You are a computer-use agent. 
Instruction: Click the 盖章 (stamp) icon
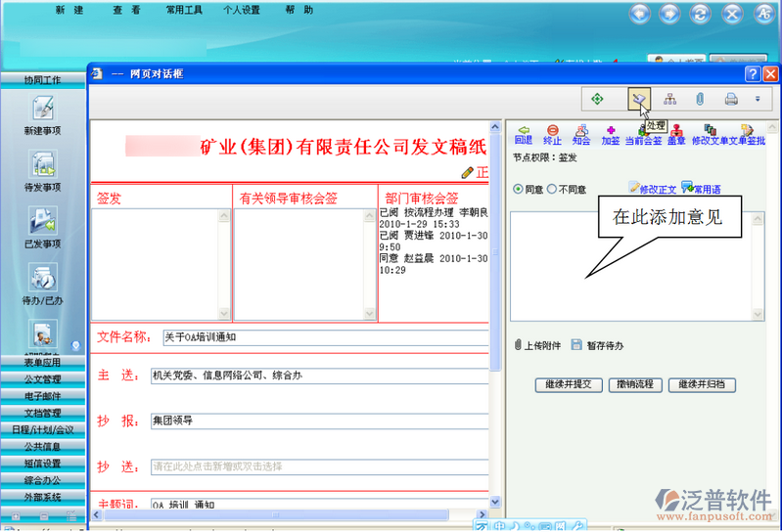(676, 134)
